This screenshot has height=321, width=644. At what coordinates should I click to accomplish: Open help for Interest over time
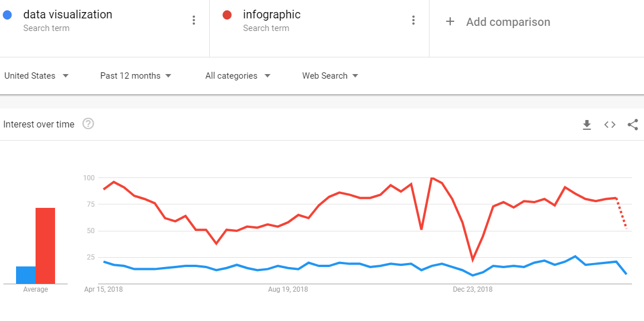tap(88, 123)
